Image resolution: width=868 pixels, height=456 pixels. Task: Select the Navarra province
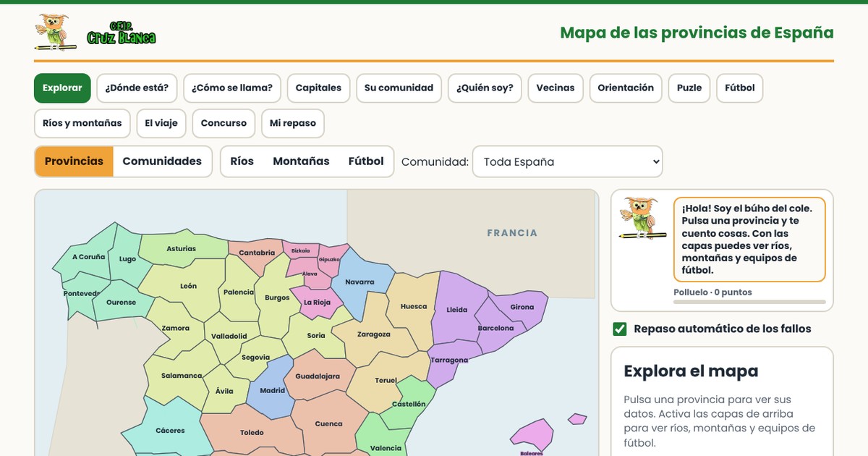pos(359,282)
